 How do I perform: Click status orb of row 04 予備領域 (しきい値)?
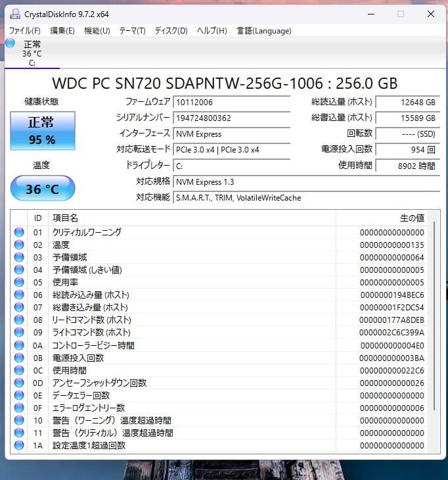tap(19, 270)
